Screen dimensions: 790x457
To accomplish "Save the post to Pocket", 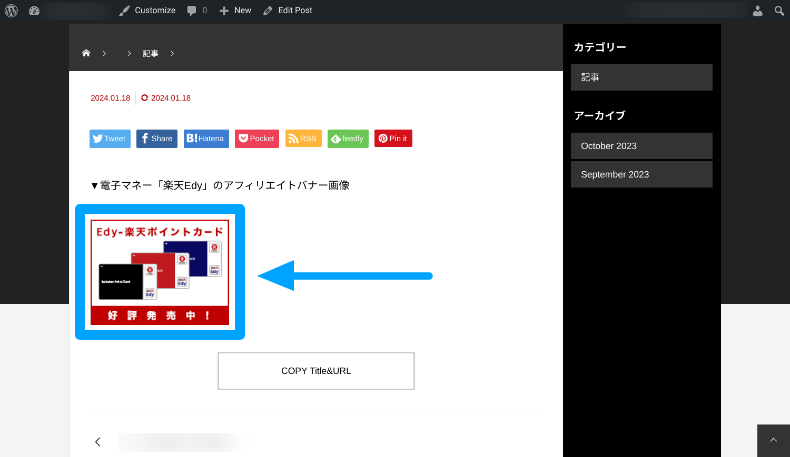I will tap(257, 139).
